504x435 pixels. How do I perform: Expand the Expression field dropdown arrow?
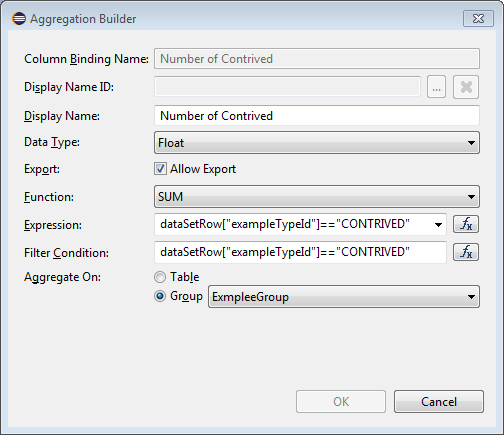tap(438, 225)
